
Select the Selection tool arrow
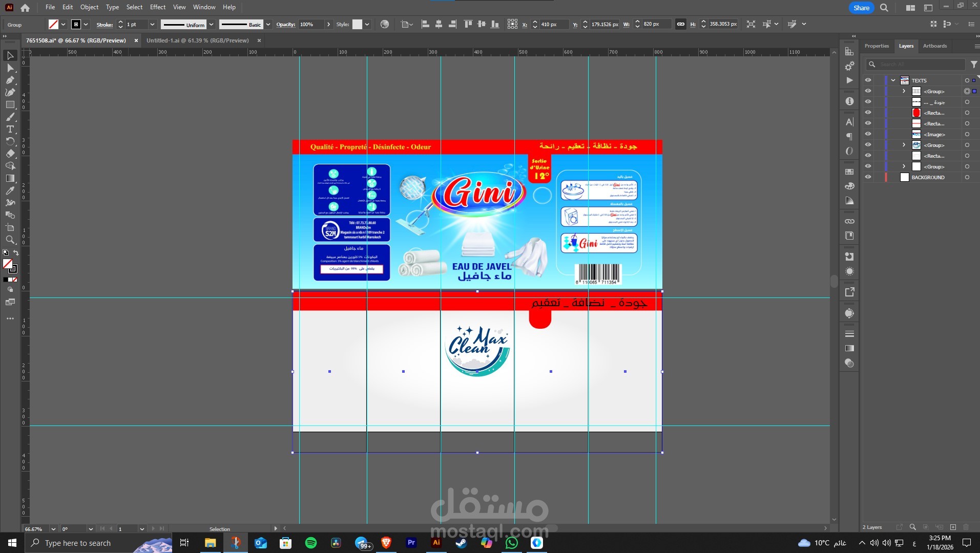coord(10,55)
